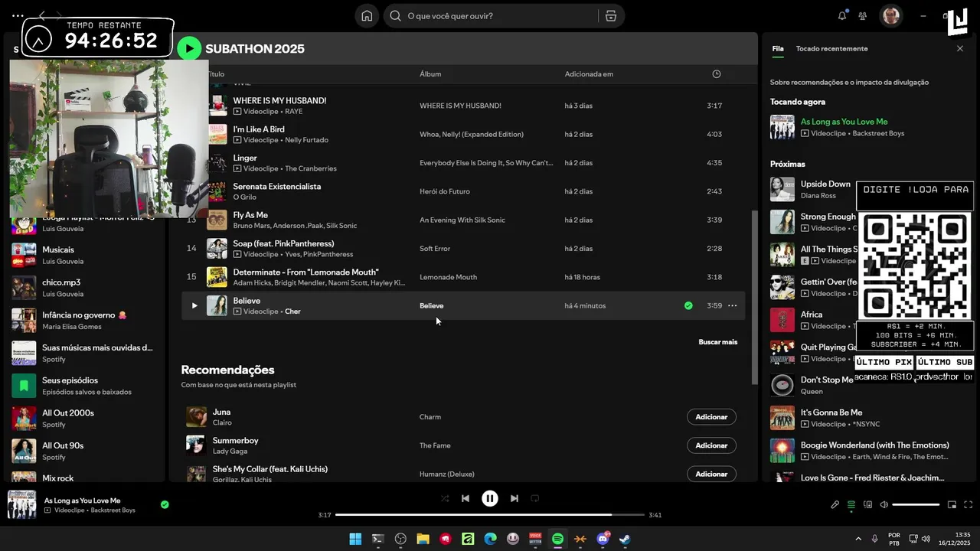This screenshot has height=551, width=980.
Task: Open Discord from taskbar
Action: point(603,539)
